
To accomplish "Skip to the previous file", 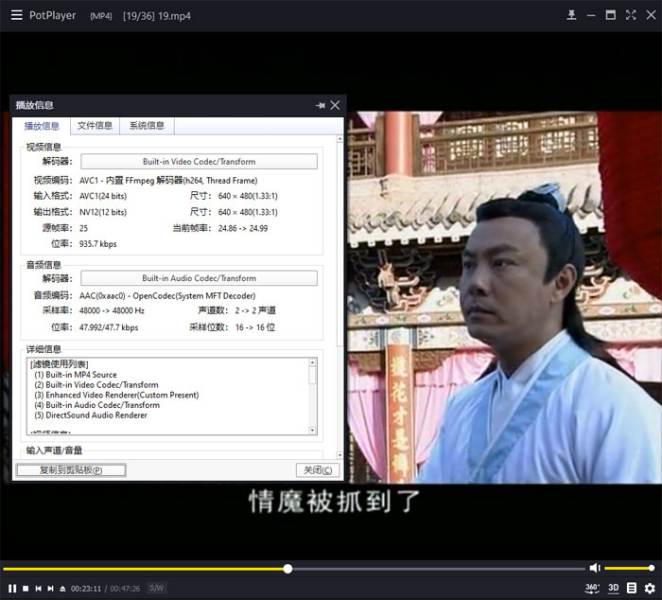I will 38,589.
